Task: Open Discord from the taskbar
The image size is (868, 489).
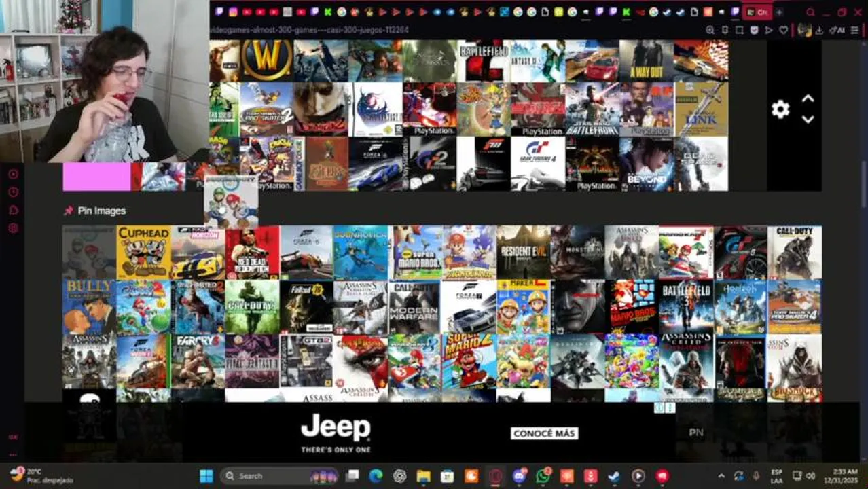Action: coord(520,476)
